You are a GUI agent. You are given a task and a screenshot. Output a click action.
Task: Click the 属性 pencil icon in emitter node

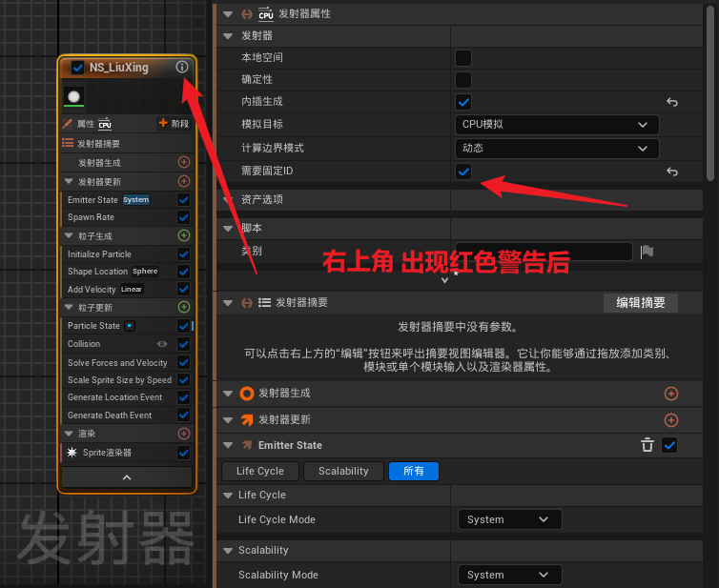68,124
